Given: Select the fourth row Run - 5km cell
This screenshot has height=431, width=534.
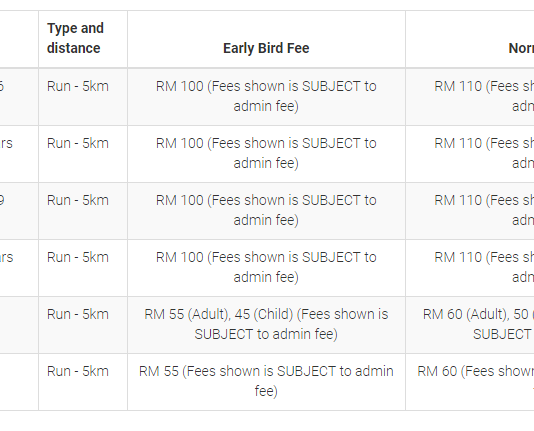Looking at the screenshot, I should [x=83, y=268].
